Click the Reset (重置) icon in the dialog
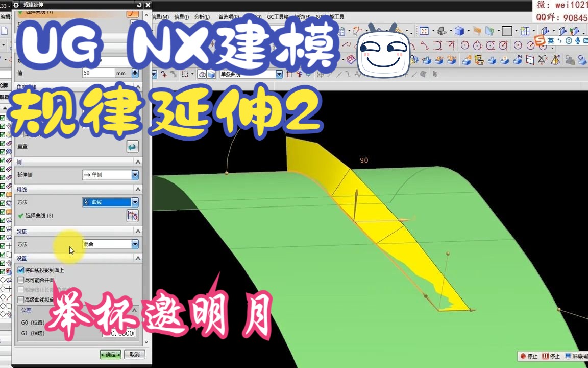The width and height of the screenshot is (588, 368). coord(132,146)
